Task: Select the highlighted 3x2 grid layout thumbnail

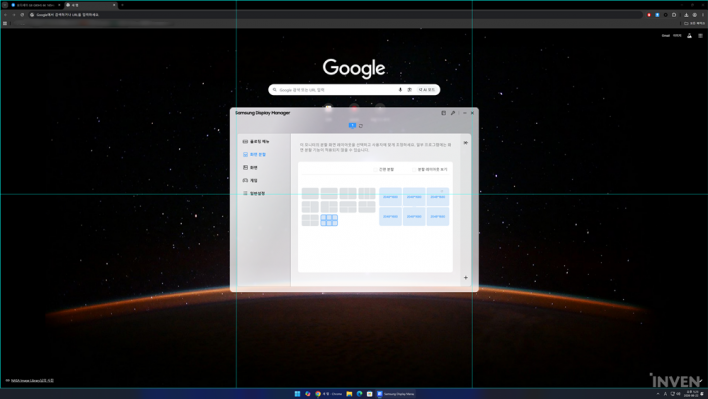Action: click(x=329, y=220)
